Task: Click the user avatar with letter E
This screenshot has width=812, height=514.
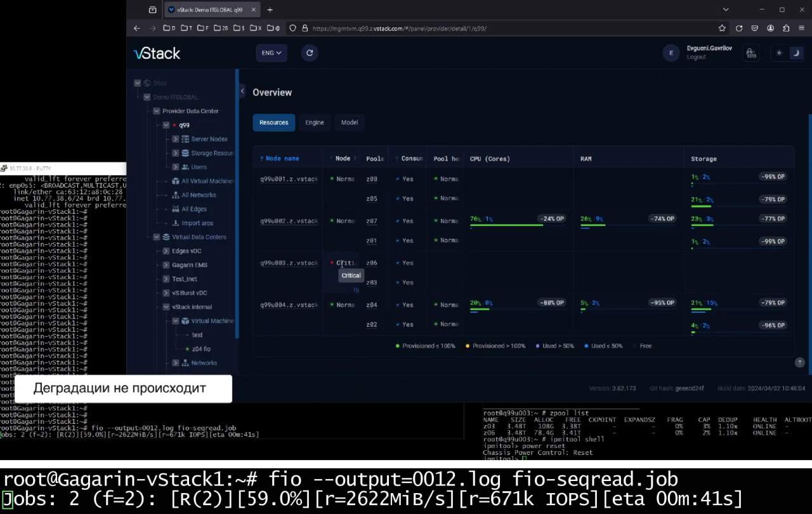Action: point(671,53)
